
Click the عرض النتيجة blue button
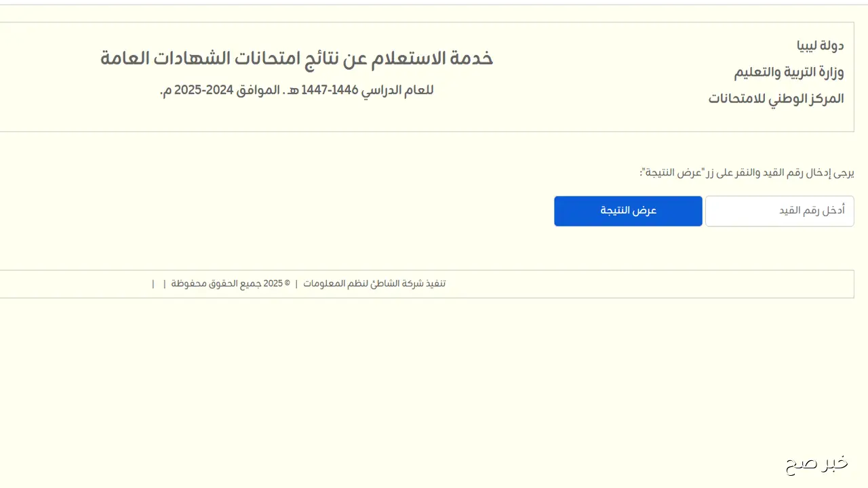(628, 211)
